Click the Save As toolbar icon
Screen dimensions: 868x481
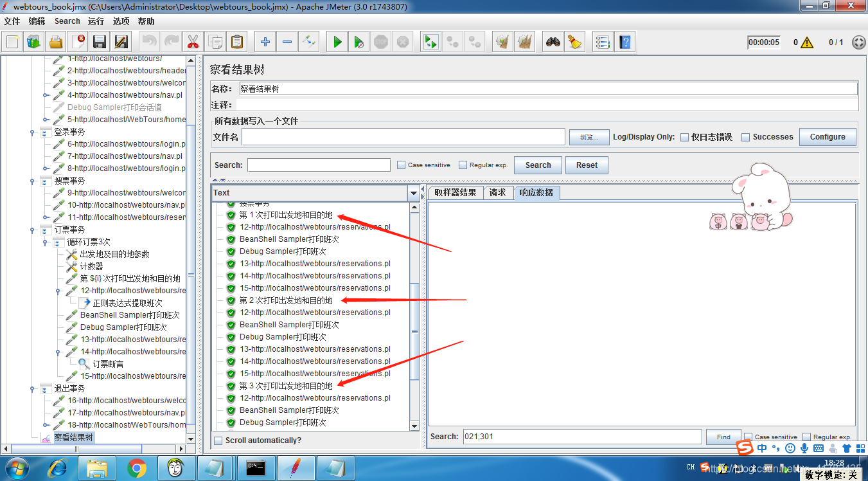point(121,42)
